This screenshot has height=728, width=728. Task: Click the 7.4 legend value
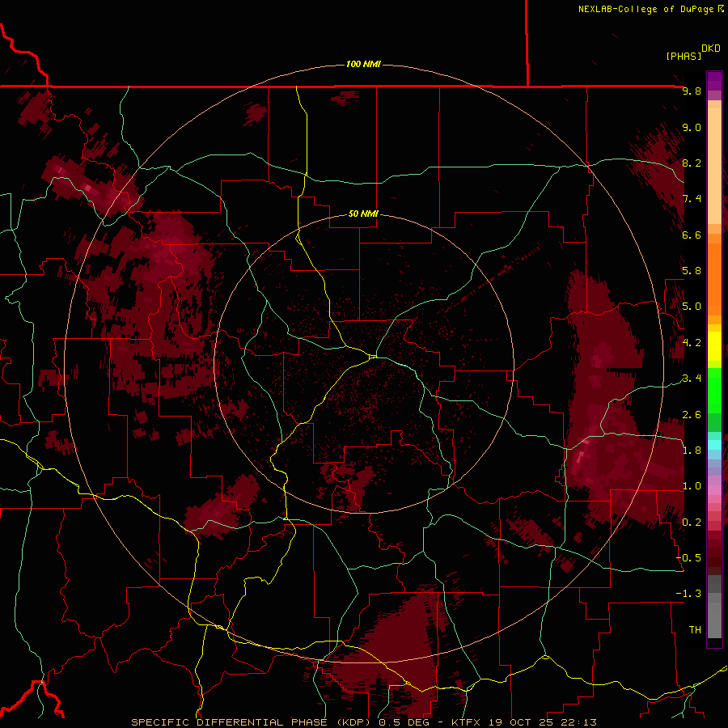pyautogui.click(x=692, y=199)
